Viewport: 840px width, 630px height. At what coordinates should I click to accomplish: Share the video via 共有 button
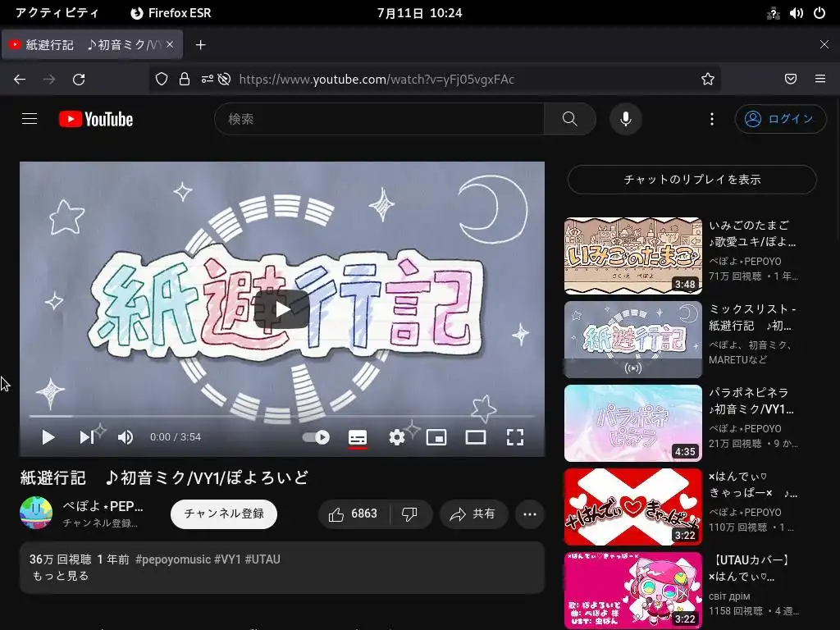[x=473, y=514]
